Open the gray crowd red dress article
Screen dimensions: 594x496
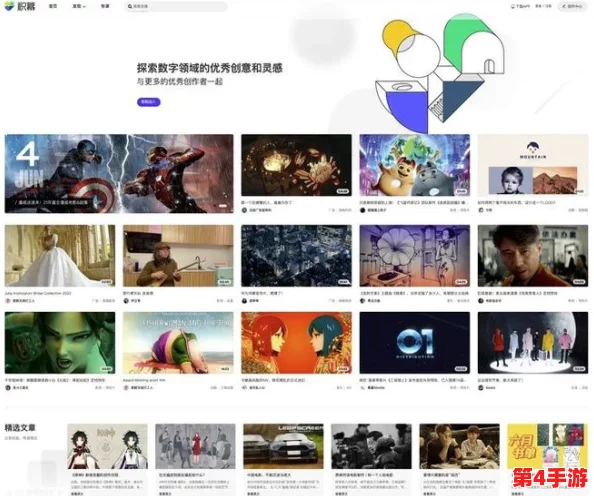coord(195,446)
